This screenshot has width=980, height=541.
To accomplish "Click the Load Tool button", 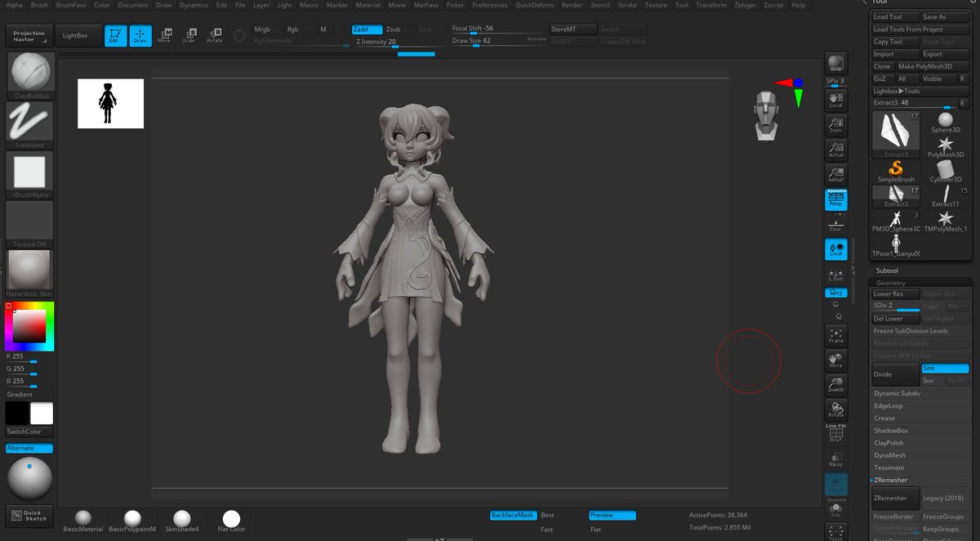I will [894, 16].
